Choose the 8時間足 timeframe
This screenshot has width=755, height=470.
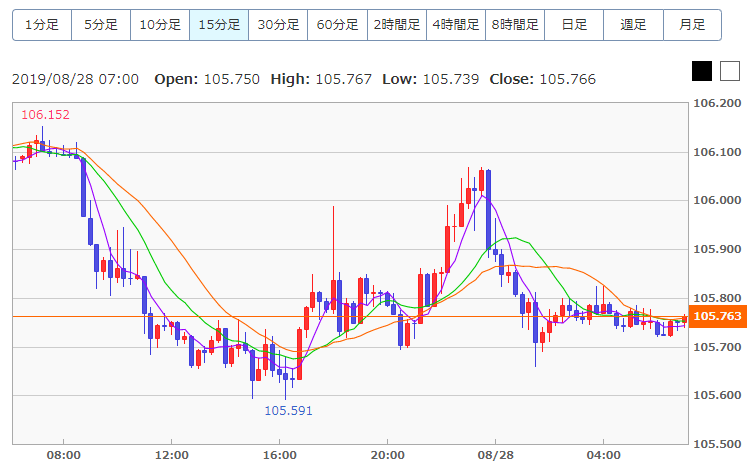click(x=515, y=25)
